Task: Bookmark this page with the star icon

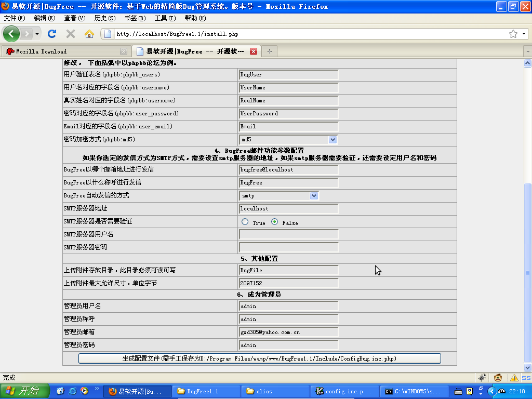Action: click(x=513, y=34)
